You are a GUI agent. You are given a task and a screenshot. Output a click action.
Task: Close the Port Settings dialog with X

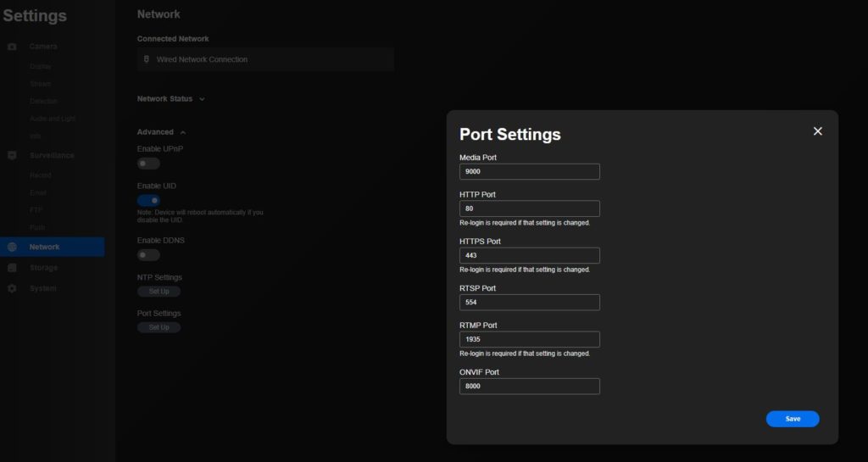[x=817, y=131]
